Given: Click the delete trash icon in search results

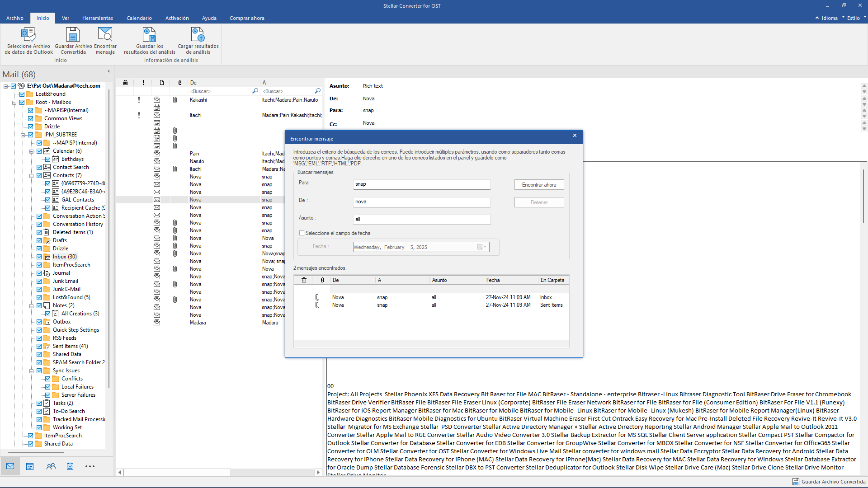Looking at the screenshot, I should (304, 280).
